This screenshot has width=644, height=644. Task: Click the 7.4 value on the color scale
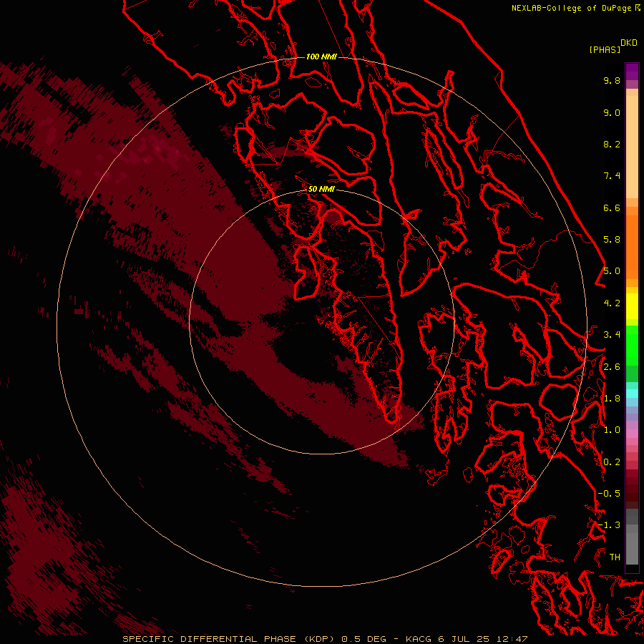tap(612, 176)
